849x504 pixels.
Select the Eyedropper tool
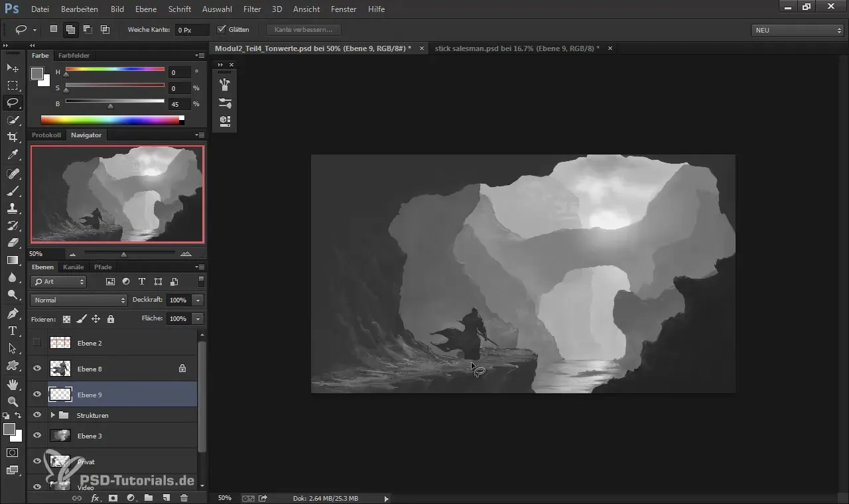(12, 155)
